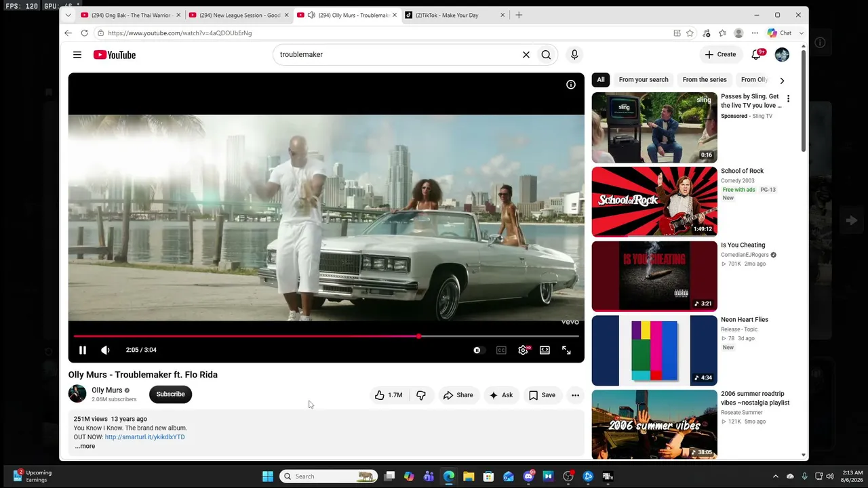Select the From your search chip
Screen dimensions: 868x488
pyautogui.click(x=644, y=80)
